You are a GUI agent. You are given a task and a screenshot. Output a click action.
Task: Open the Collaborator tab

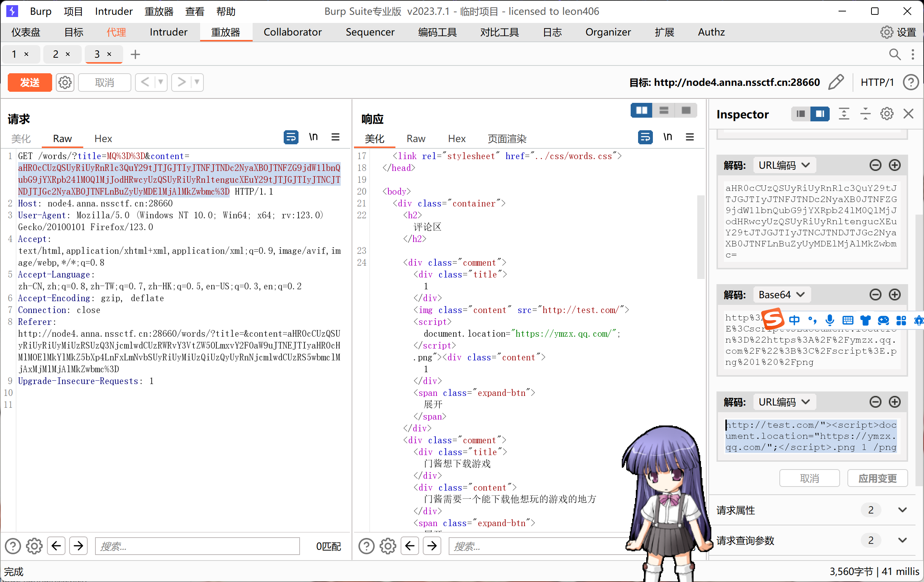(x=292, y=32)
